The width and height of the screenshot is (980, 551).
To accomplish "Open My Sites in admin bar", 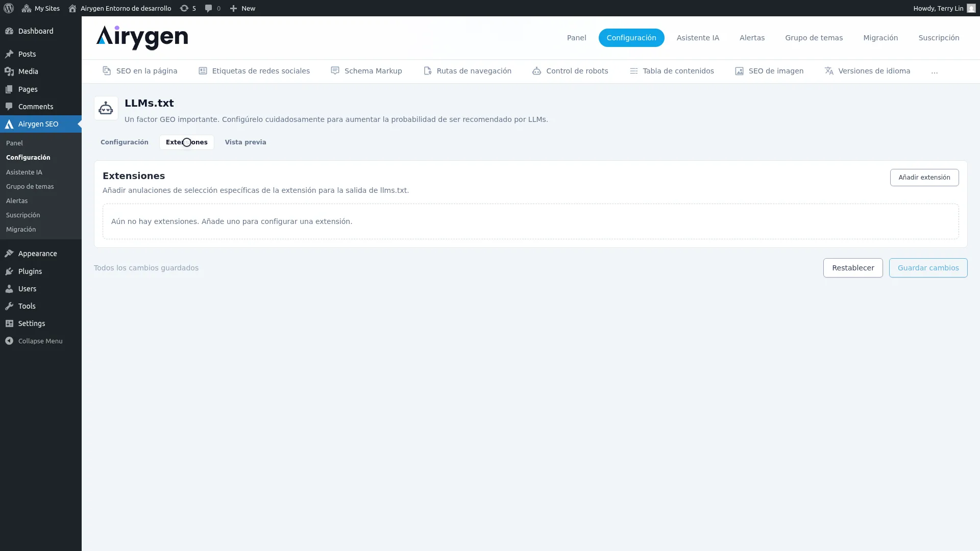I will click(41, 8).
